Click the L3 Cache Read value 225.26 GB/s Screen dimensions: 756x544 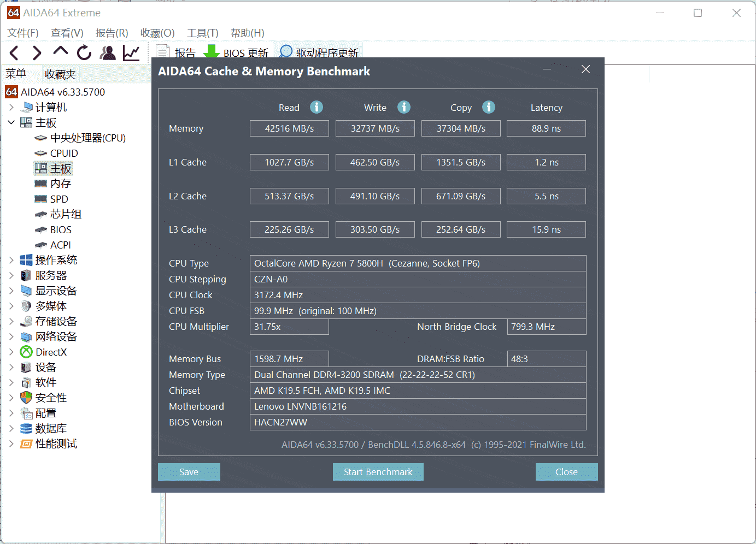[x=289, y=229]
